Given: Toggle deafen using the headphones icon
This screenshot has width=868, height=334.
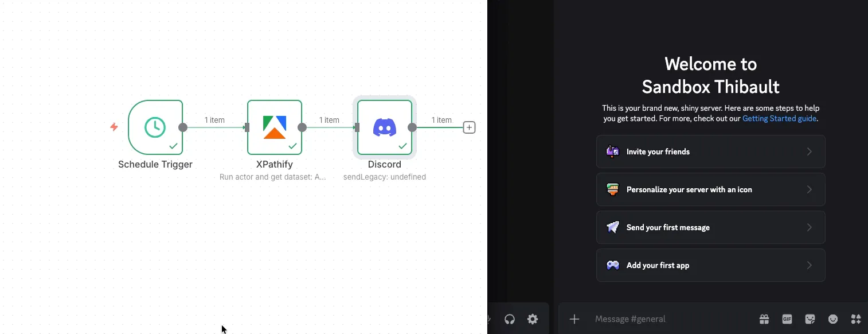Looking at the screenshot, I should 509,319.
